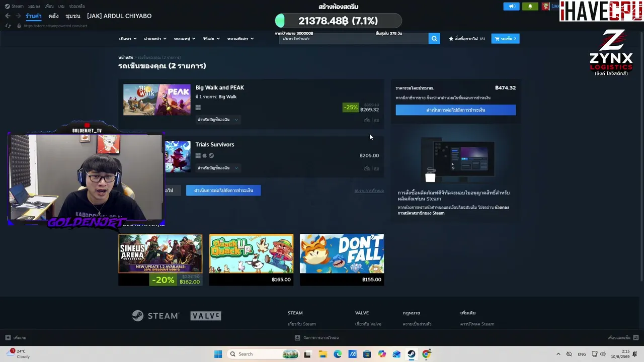Image resolution: width=644 pixels, height=362 pixels.
Task: Open the user avatar at top right
Action: [x=545, y=7]
